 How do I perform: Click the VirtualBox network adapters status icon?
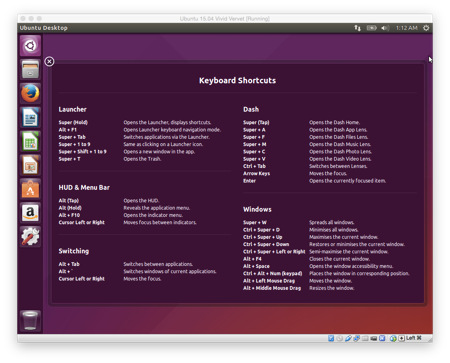click(x=356, y=338)
